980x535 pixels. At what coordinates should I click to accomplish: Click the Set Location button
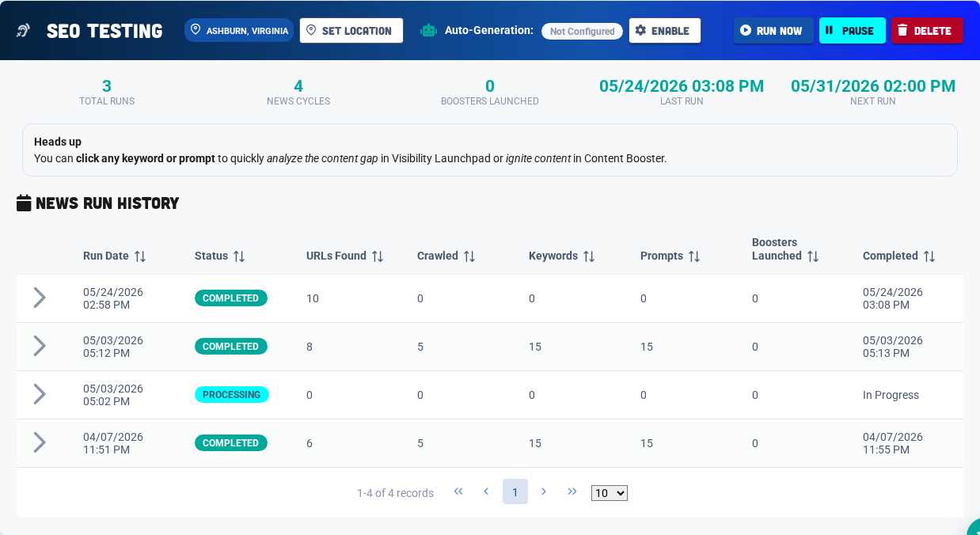(x=351, y=31)
